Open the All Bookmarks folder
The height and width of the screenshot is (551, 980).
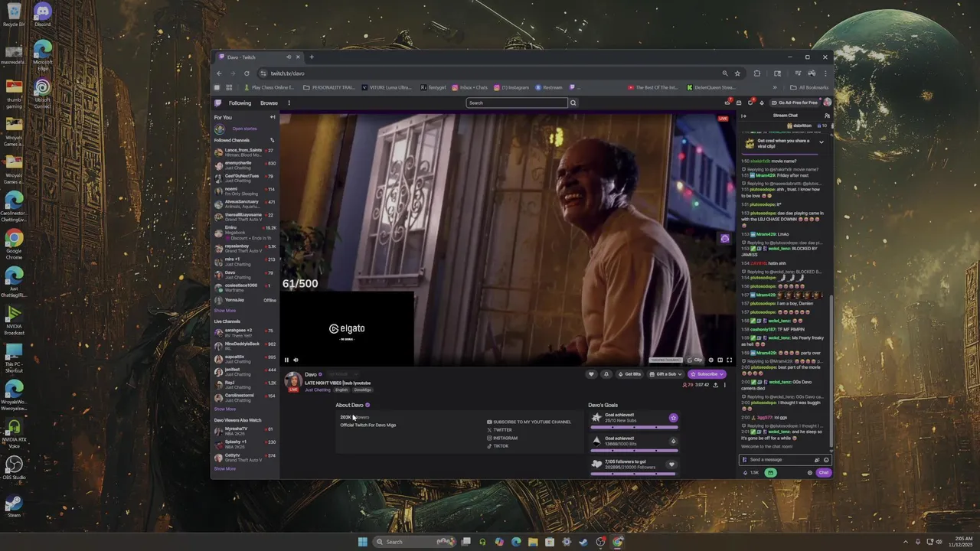point(808,87)
